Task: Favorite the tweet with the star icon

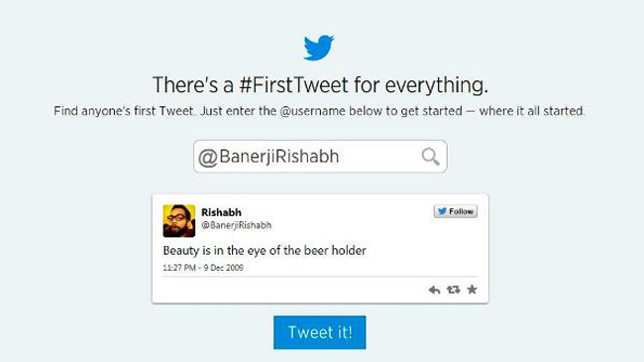Action: [x=472, y=290]
